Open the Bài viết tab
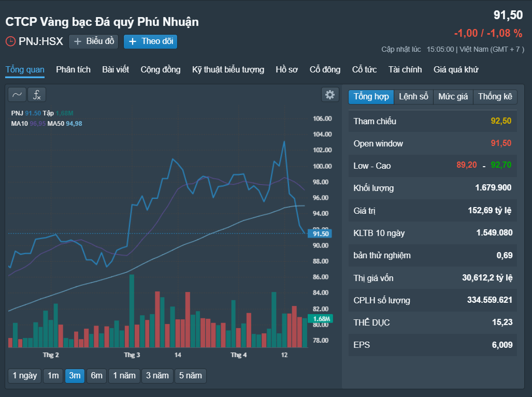This screenshot has width=532, height=397. 116,69
